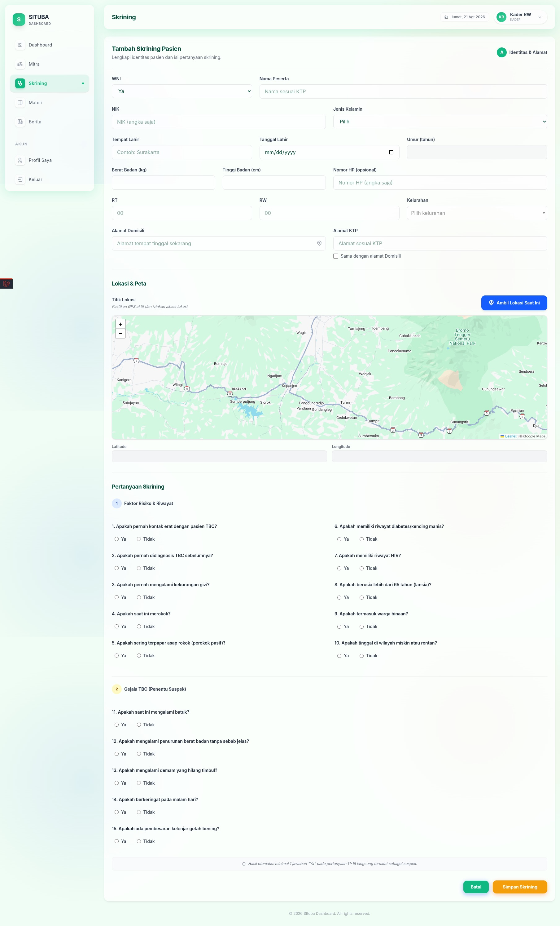This screenshot has height=926, width=560.
Task: Click the Mitra handshake icon in sidebar
Action: coord(20,64)
